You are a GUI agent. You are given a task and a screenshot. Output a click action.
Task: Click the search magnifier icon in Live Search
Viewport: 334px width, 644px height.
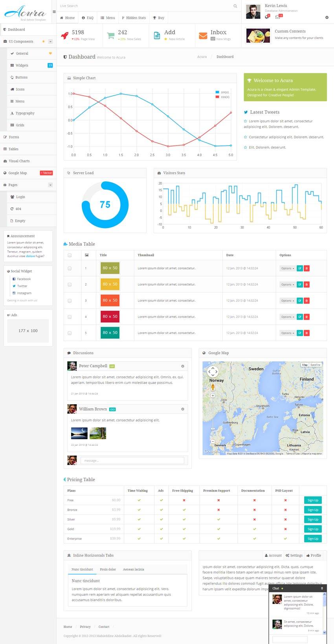coord(235,6)
